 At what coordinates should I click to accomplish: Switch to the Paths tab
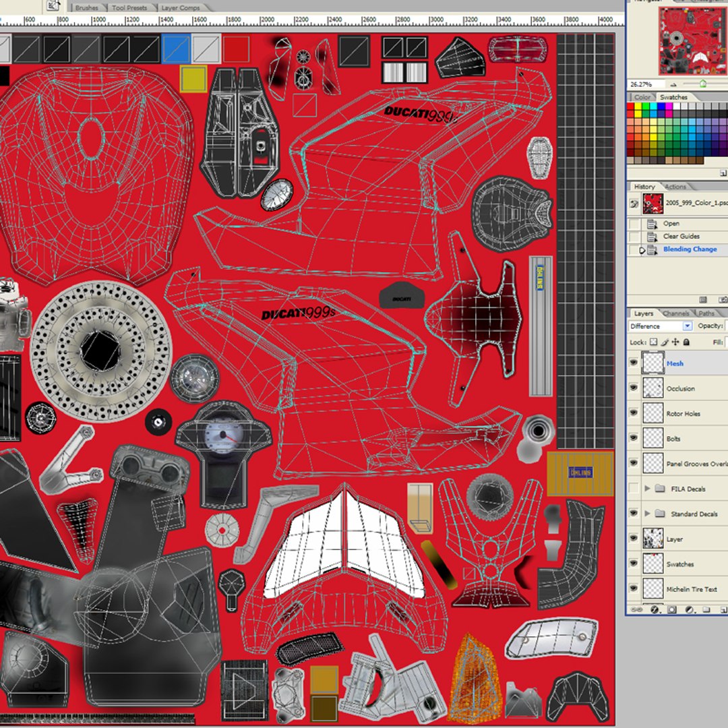[x=706, y=313]
